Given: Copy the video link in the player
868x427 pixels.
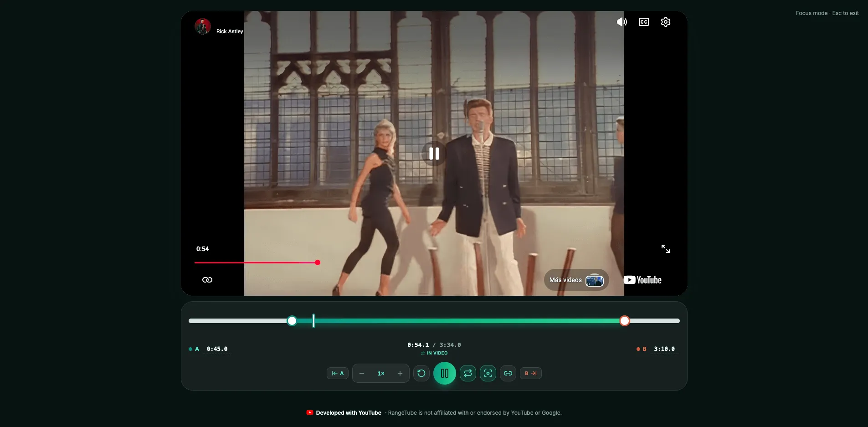Looking at the screenshot, I should pyautogui.click(x=207, y=280).
